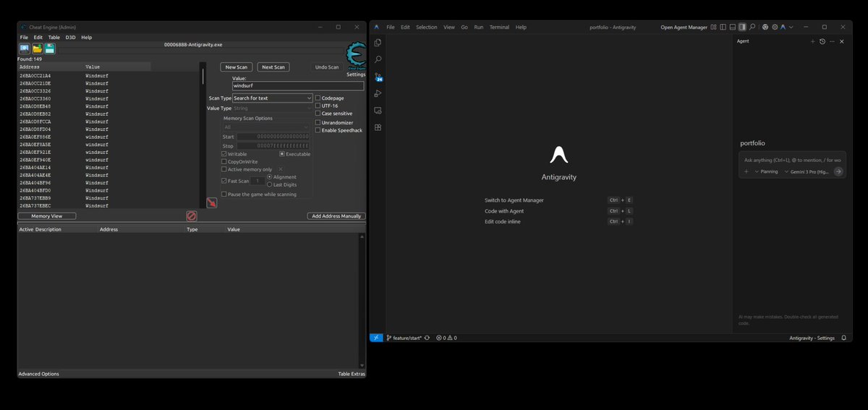Toggle the Writable checkbox

point(224,154)
